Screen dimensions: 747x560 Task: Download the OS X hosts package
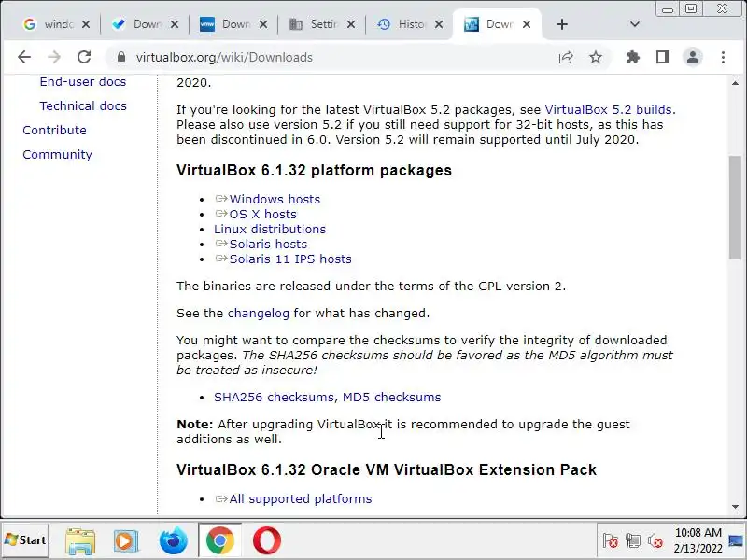click(x=262, y=215)
